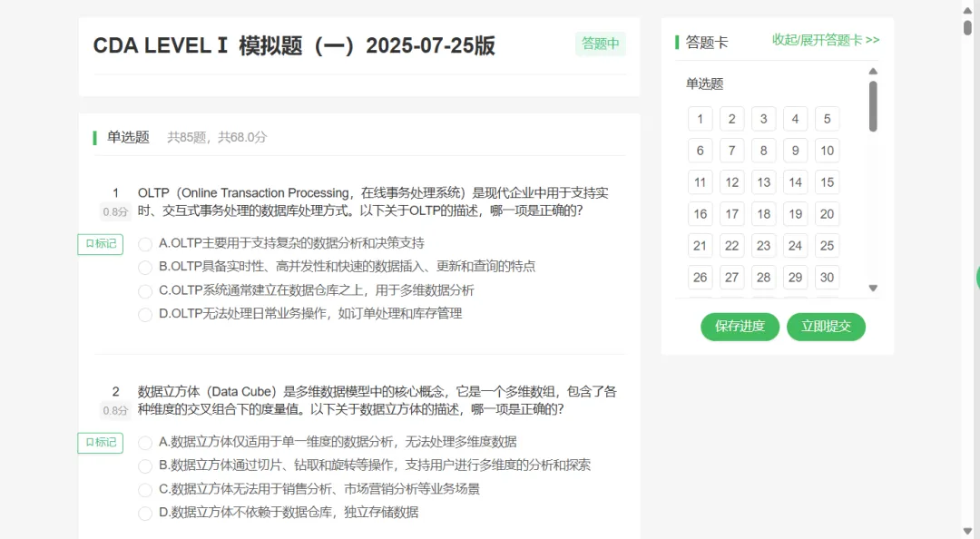Image resolution: width=980 pixels, height=539 pixels.
Task: Go to question 13 in answer card
Action: click(x=763, y=182)
